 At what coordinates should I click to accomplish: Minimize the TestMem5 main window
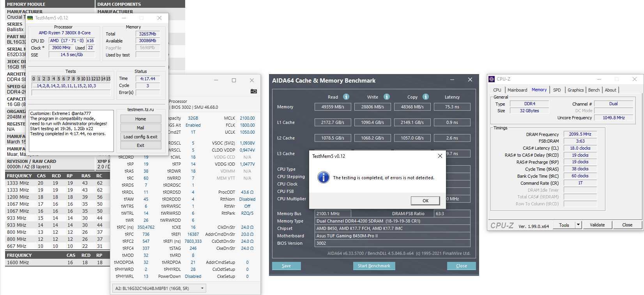pos(124,18)
